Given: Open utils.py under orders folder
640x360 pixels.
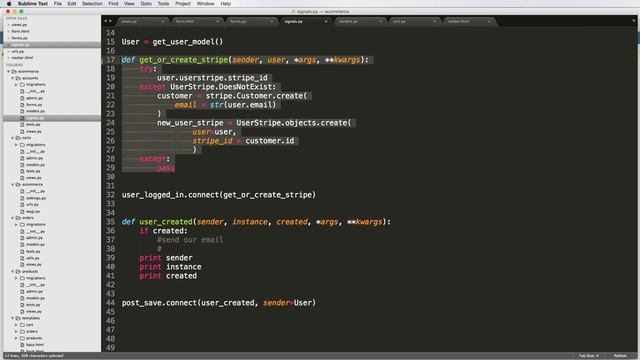Looking at the screenshot, I should coord(33,258).
